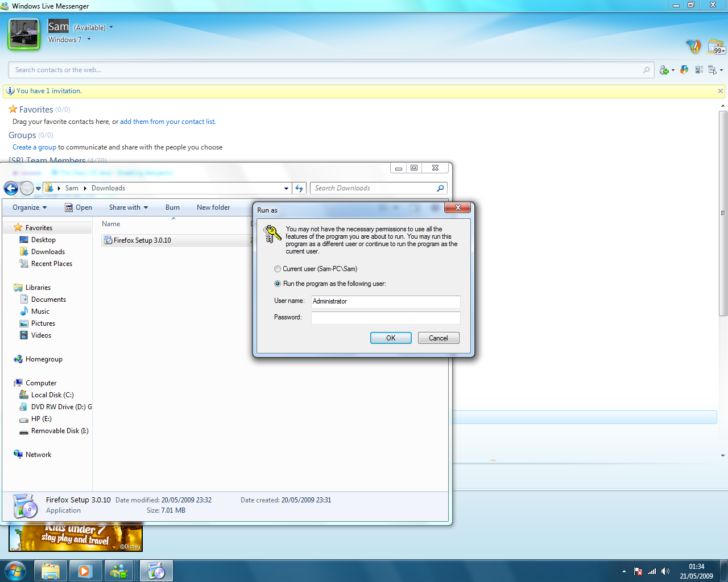Click the info icon on the invitation bar
728x582 pixels.
(x=10, y=91)
